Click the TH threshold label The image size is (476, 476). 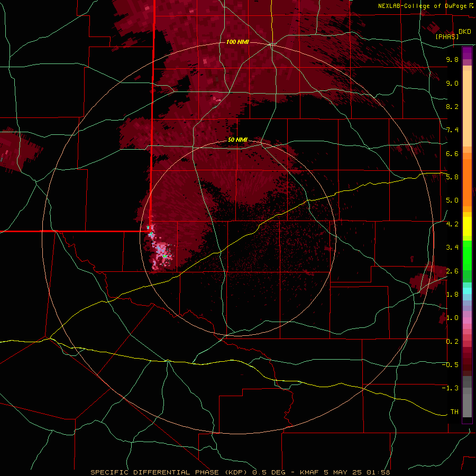tap(454, 412)
